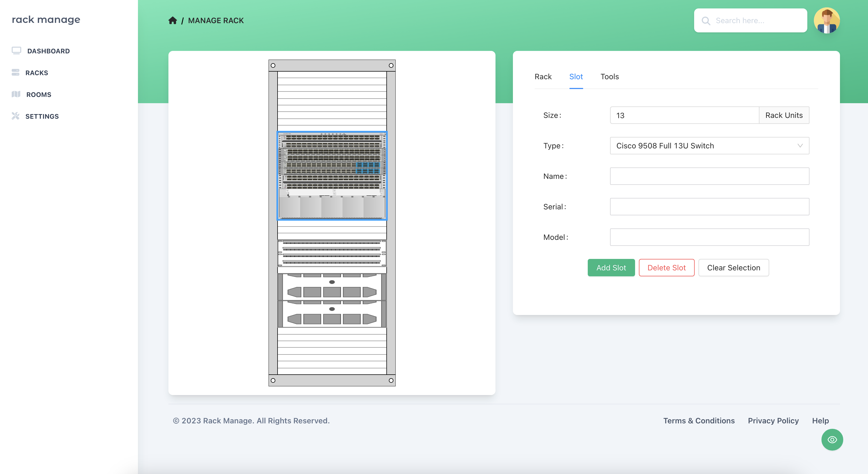The width and height of the screenshot is (868, 474).
Task: Open Racks in sidebar
Action: 37,73
